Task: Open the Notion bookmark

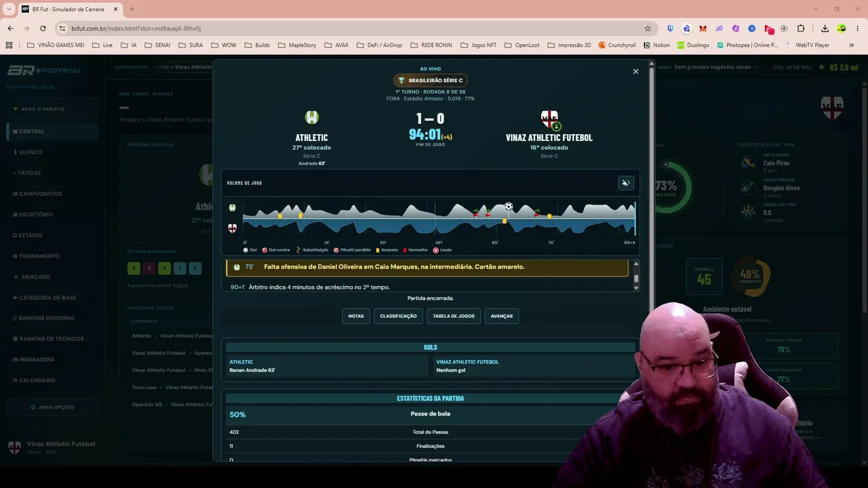Action: [x=656, y=45]
